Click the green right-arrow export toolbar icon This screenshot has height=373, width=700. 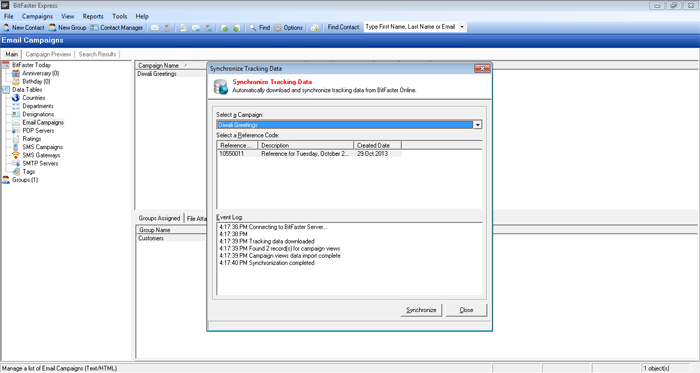(224, 28)
